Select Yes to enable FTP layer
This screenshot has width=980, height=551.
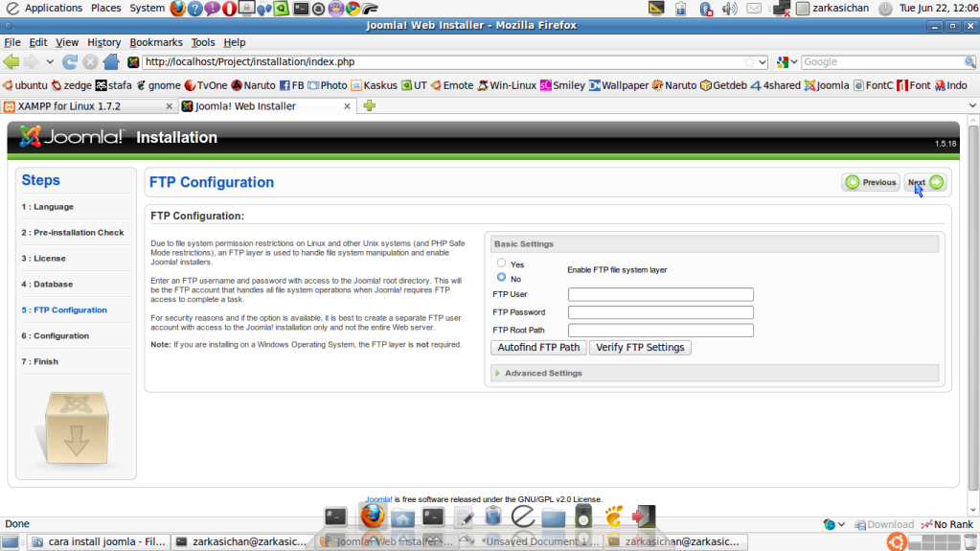point(501,263)
